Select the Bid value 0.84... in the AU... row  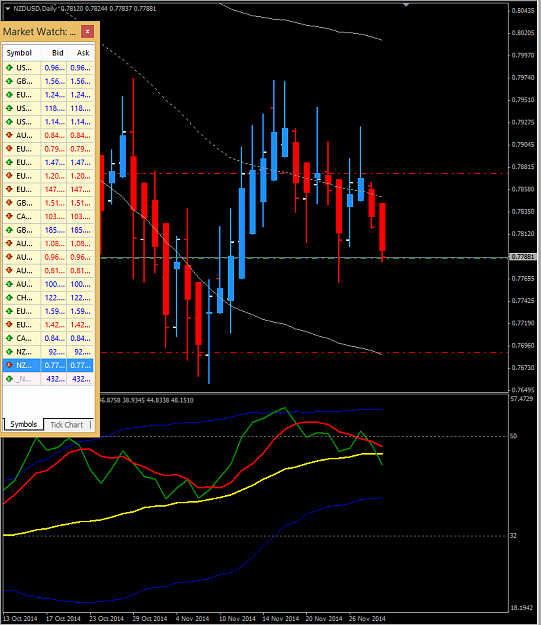[x=54, y=136]
